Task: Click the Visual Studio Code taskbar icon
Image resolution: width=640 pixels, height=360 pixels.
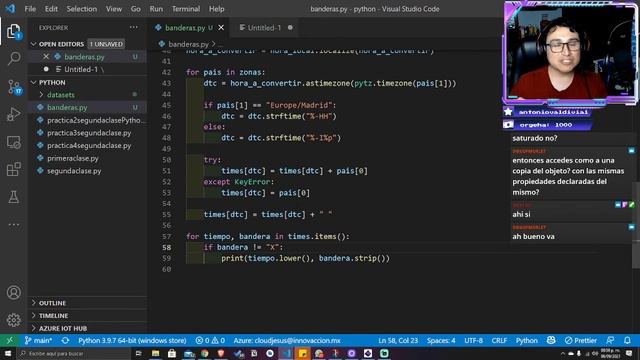Action: coord(286,353)
